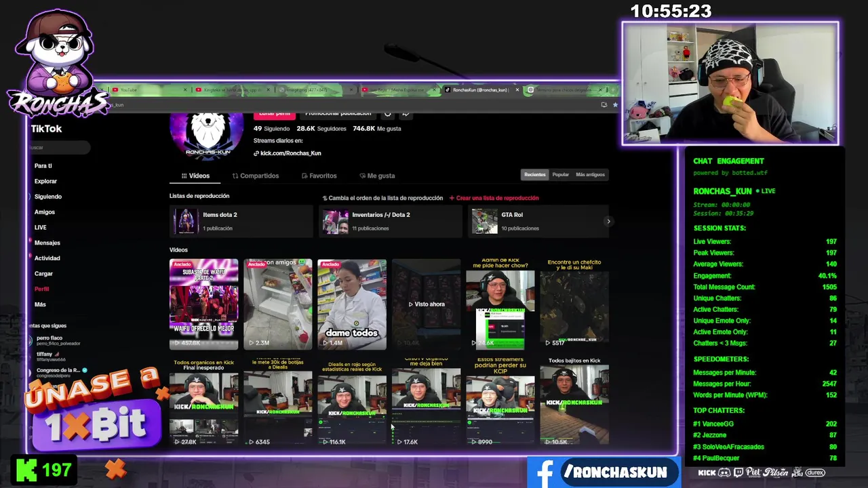Viewport: 868px width, 488px height.
Task: Click Cambia el orden de la lista
Action: coord(383,198)
